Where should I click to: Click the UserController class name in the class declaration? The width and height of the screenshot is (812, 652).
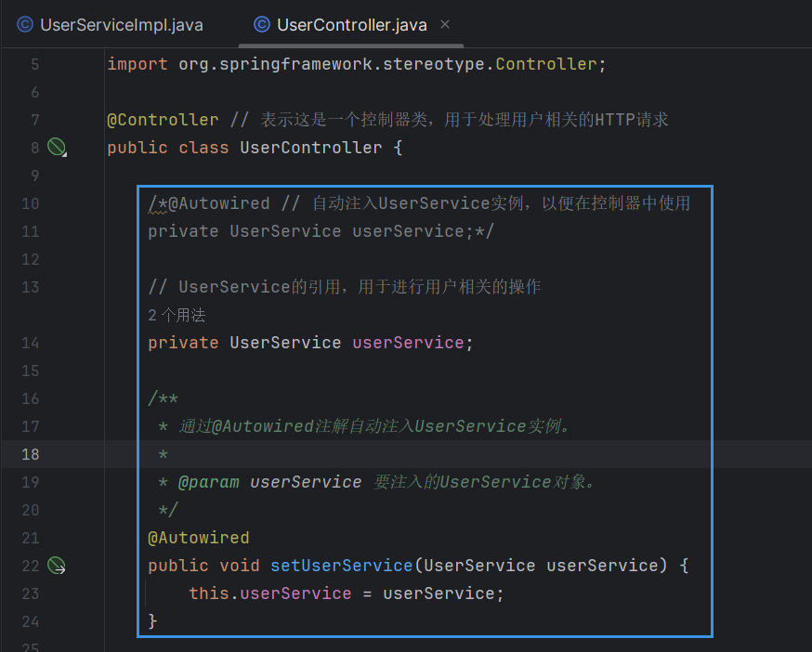(x=310, y=148)
